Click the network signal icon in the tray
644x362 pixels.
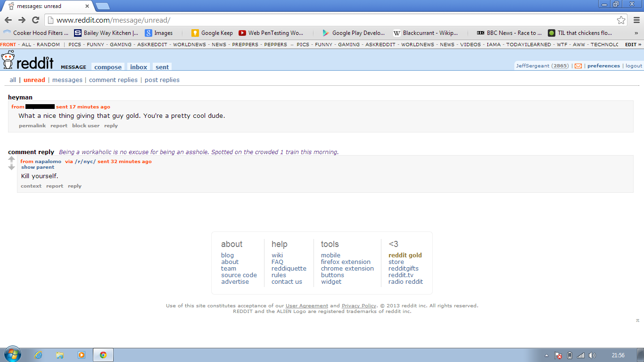(581, 355)
